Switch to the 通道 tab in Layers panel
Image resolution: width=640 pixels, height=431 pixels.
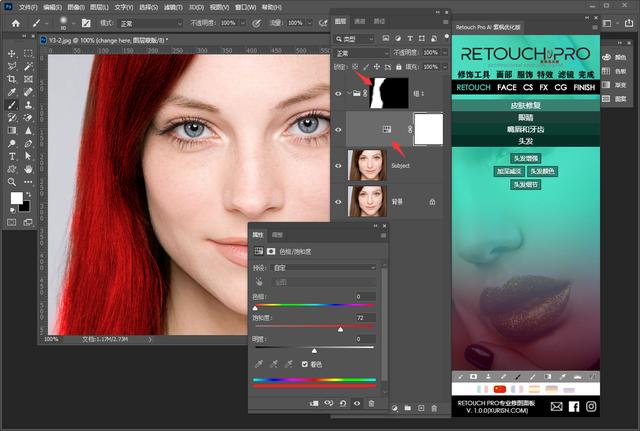359,21
